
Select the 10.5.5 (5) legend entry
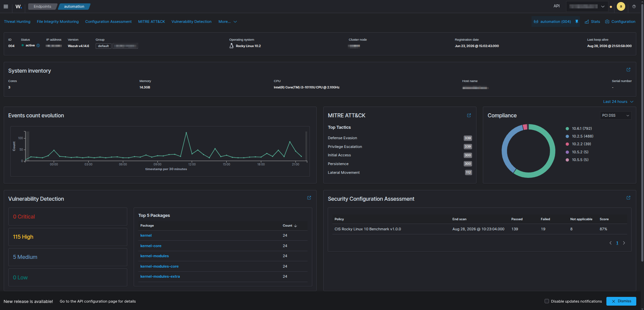click(577, 160)
